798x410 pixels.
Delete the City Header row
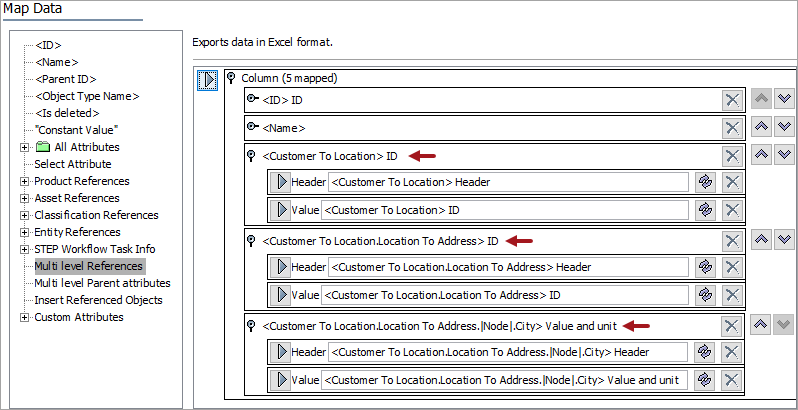pos(732,352)
